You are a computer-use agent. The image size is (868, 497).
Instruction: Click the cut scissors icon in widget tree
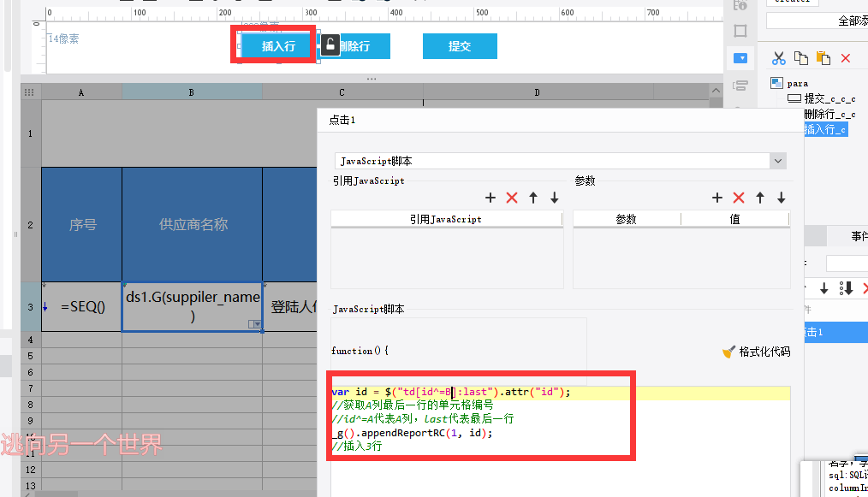pyautogui.click(x=779, y=58)
